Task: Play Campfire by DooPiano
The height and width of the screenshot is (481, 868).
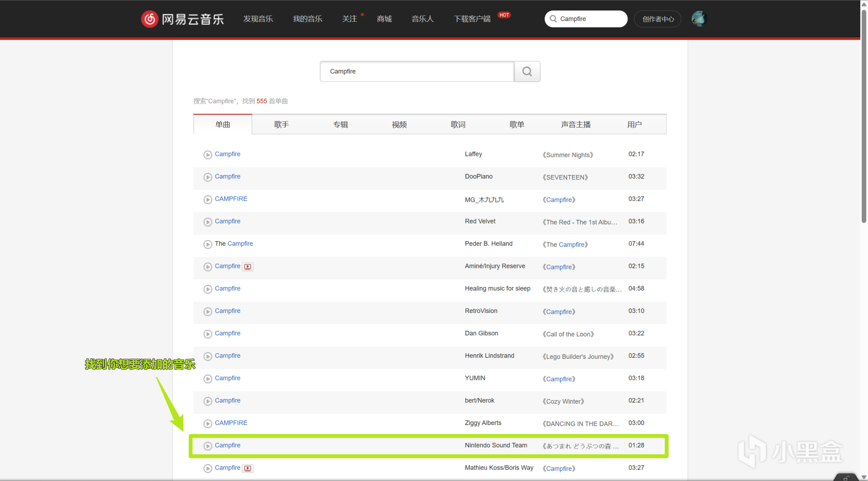Action: [208, 177]
